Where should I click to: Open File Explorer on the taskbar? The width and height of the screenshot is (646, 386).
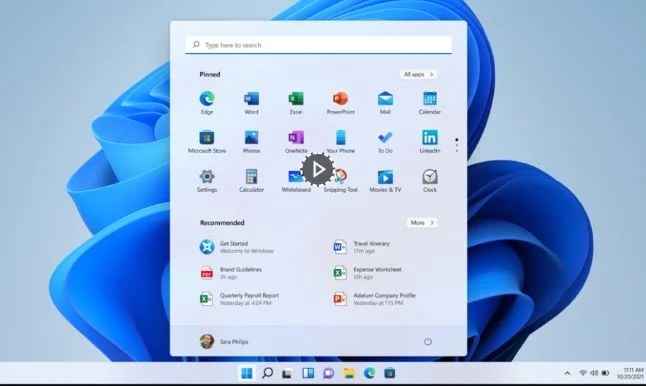tap(349, 373)
